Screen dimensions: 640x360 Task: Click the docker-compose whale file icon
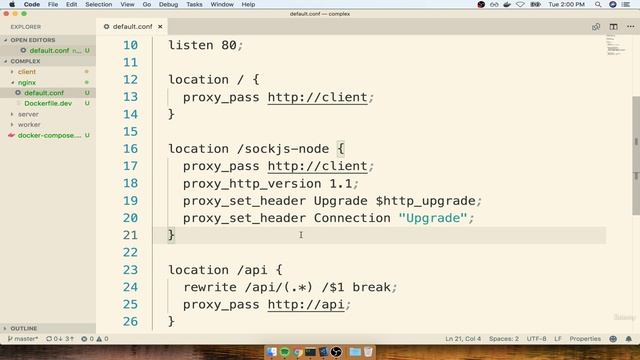point(11,136)
